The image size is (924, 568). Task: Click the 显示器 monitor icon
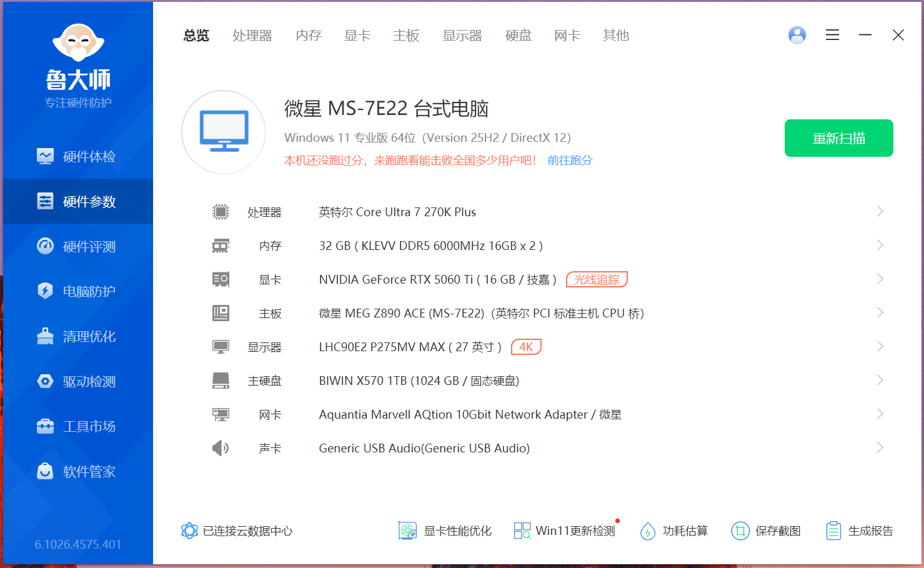[x=221, y=347]
